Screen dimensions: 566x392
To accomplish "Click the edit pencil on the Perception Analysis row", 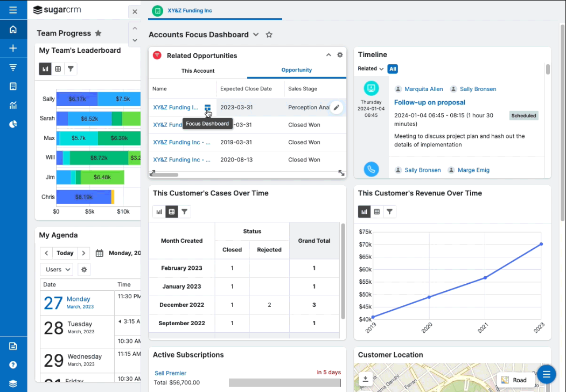I will pos(337,107).
